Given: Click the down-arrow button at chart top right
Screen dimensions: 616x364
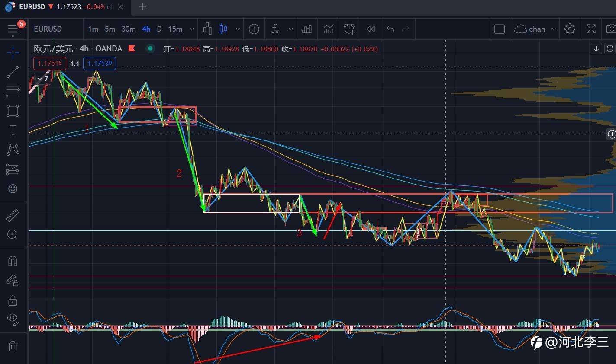Looking at the screenshot, I should 597,48.
